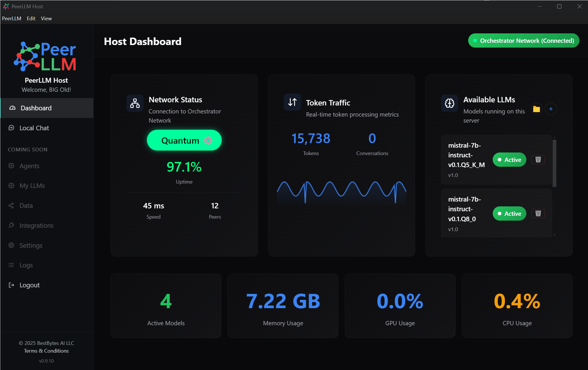
Task: Click the Logout button
Action: coord(29,285)
